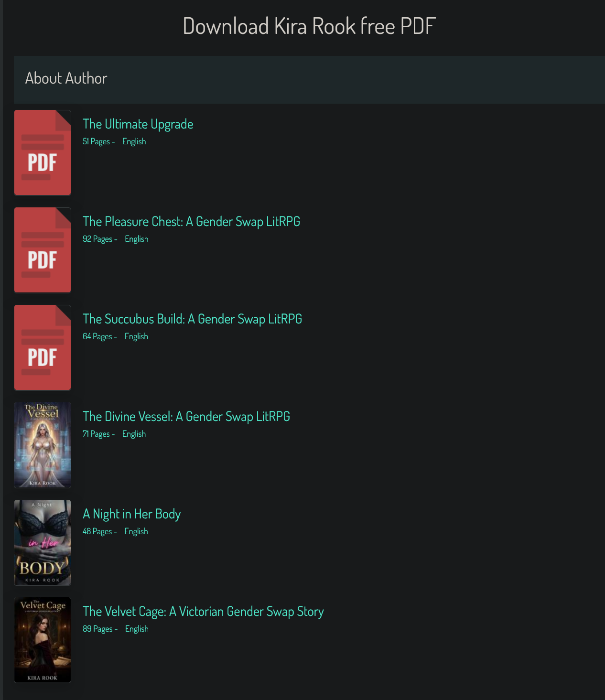
Task: Click the 71 Pages text
Action: point(96,434)
